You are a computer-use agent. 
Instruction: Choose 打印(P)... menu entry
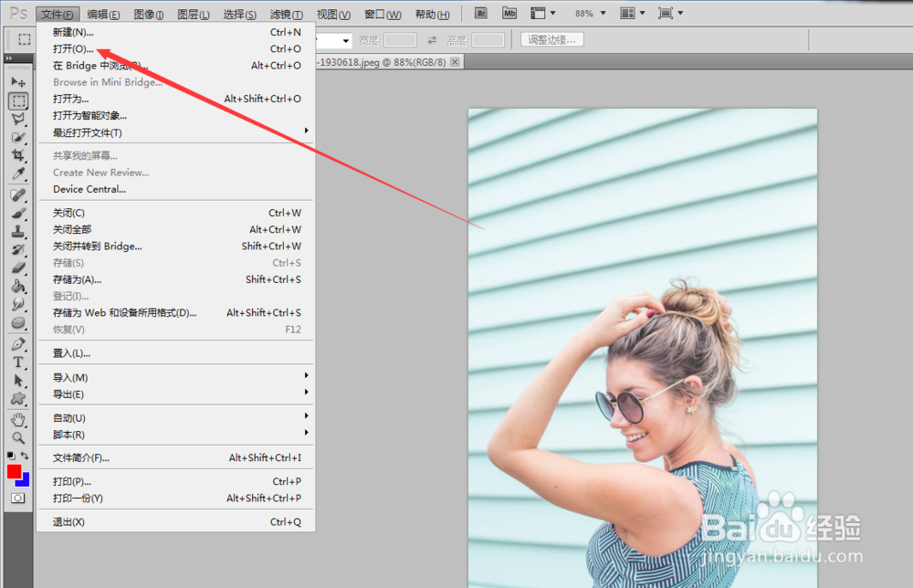click(x=176, y=481)
